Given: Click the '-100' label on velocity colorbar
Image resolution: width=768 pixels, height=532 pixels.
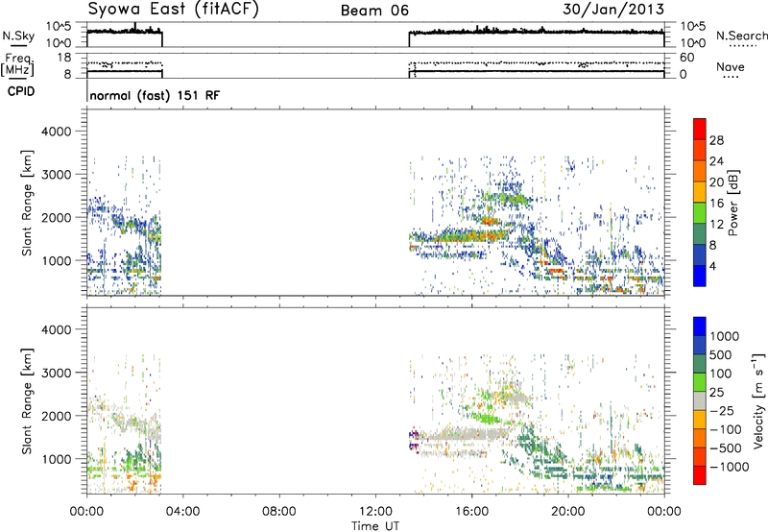Looking at the screenshot, I should 726,429.
